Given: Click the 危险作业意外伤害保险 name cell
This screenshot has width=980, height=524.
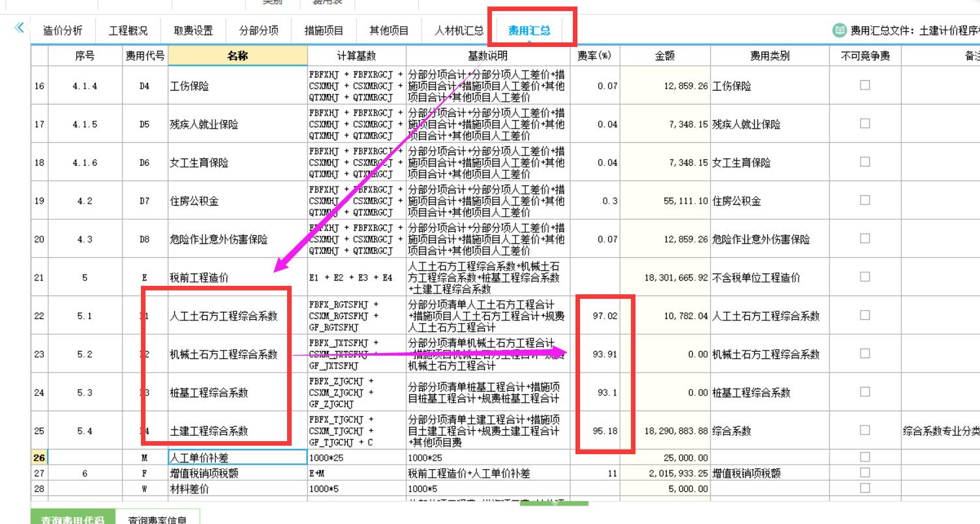Looking at the screenshot, I should point(237,239).
